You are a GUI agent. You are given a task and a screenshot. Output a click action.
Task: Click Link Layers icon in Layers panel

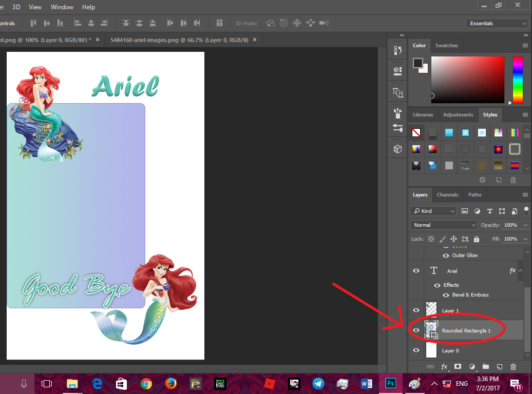coord(430,366)
